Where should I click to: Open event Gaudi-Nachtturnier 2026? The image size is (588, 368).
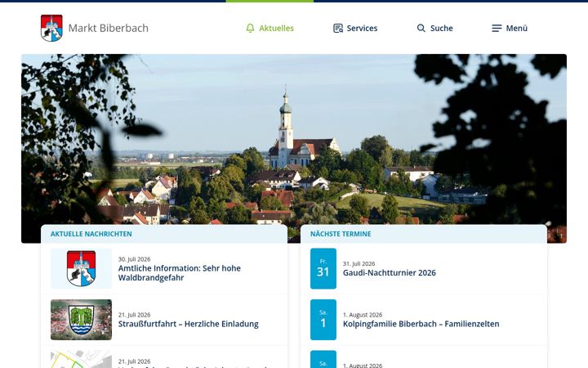[390, 272]
